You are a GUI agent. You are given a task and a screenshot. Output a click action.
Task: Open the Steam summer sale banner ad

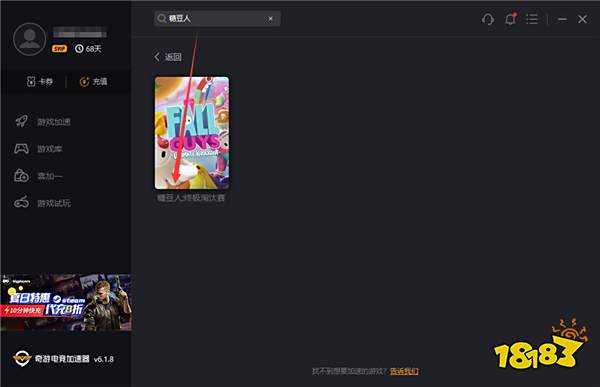pyautogui.click(x=67, y=302)
